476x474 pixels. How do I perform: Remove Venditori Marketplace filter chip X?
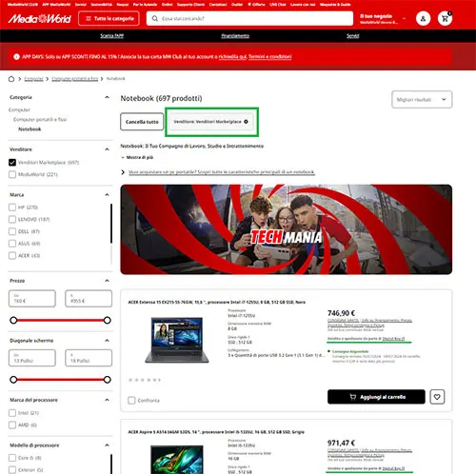coord(246,122)
